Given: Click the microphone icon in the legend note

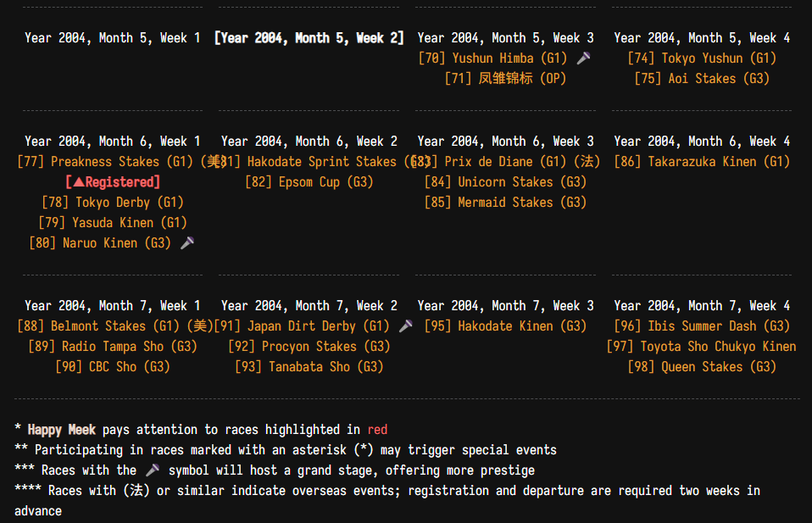Looking at the screenshot, I should [x=153, y=470].
